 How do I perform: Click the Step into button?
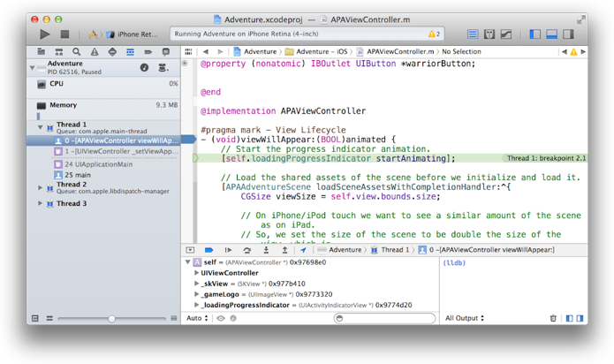point(266,250)
